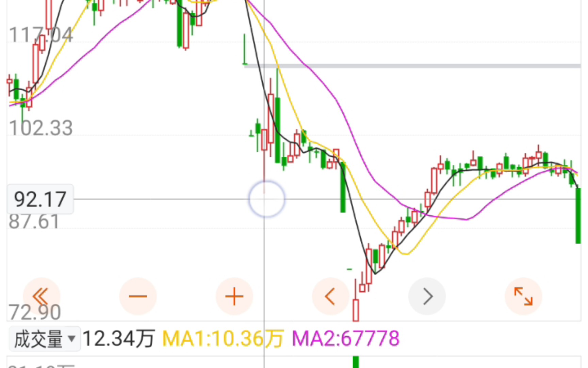Tap the MA1:10.36万 volume average label
This screenshot has height=368, width=588.
click(x=223, y=339)
